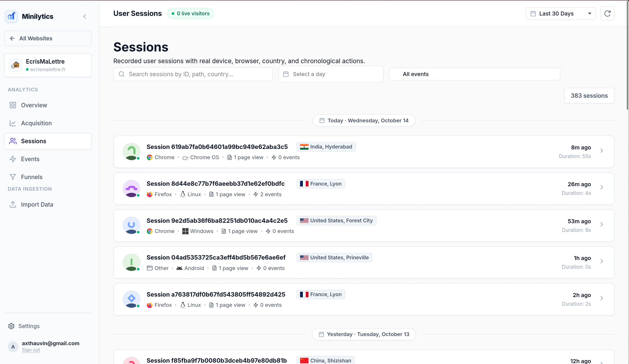Click the user avatar letter A

13,346
